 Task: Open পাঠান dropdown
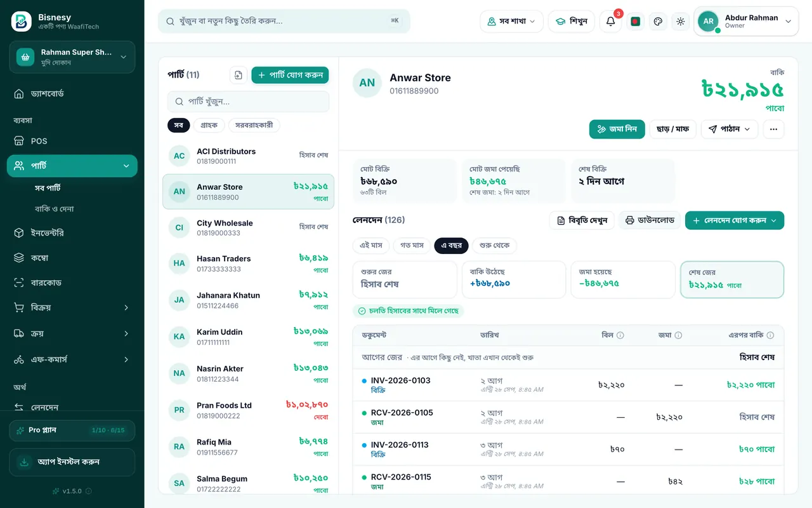tap(730, 129)
